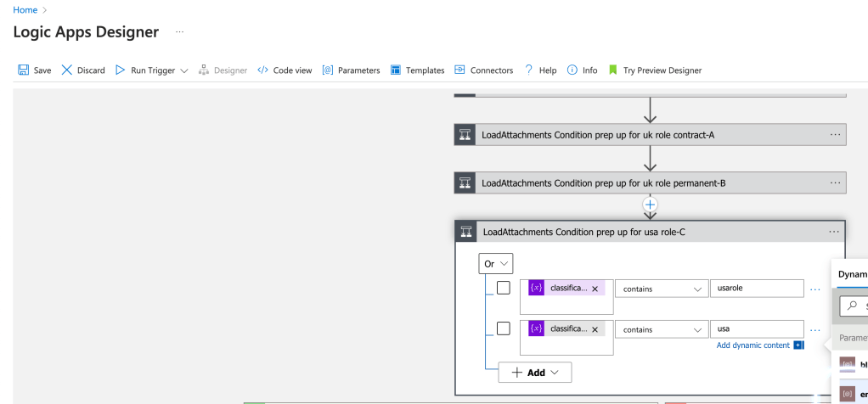Viewport: 868px width, 404px height.
Task: Open the ellipsis menu on usa role-C
Action: (x=834, y=232)
